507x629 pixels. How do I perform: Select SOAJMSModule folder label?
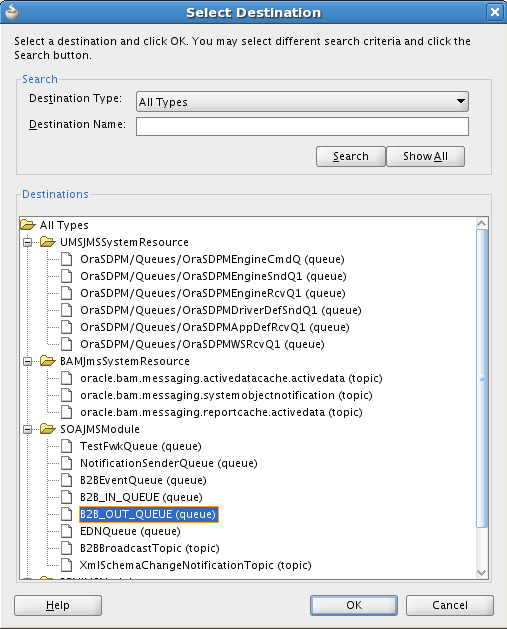coord(100,429)
